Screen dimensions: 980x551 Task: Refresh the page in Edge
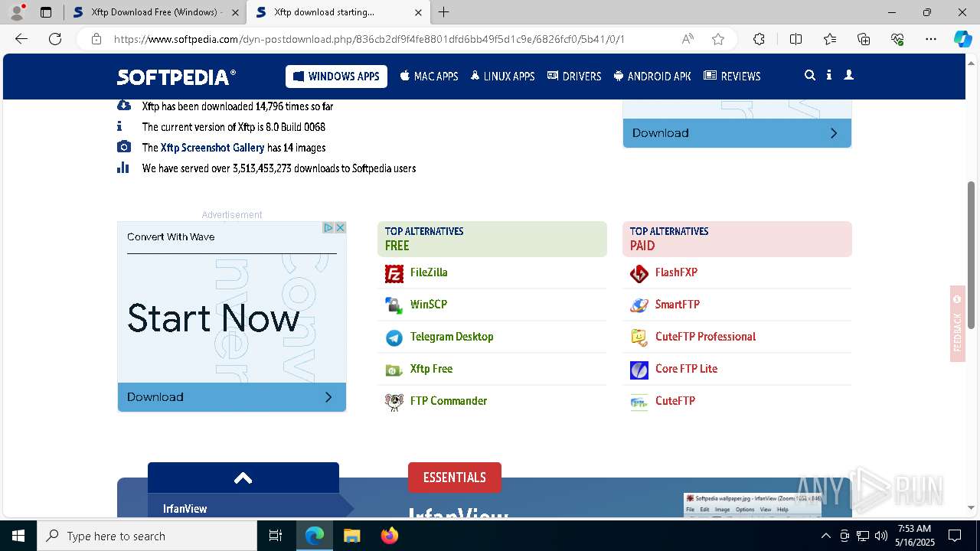click(55, 39)
